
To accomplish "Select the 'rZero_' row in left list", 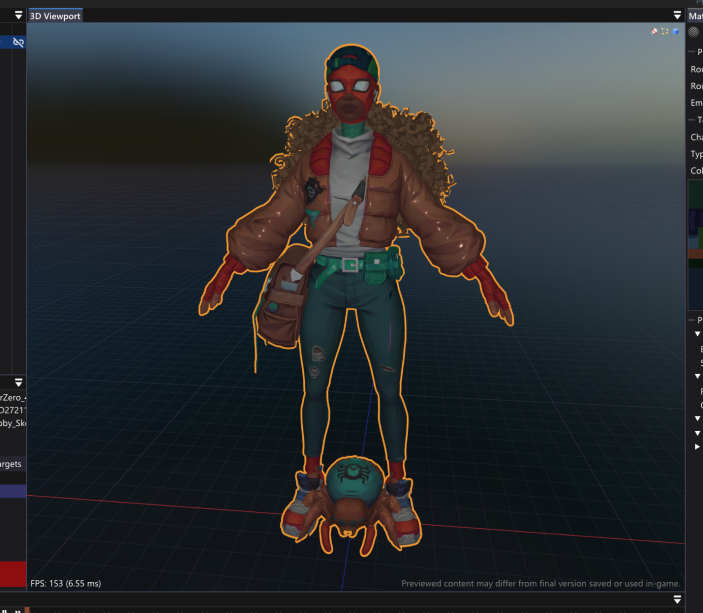I will pyautogui.click(x=13, y=398).
